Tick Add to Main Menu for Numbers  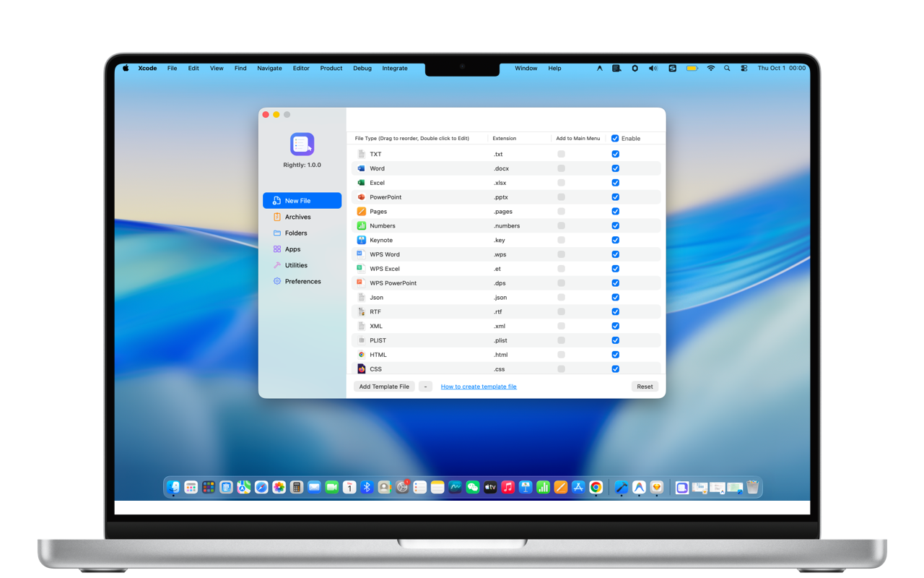click(x=561, y=226)
